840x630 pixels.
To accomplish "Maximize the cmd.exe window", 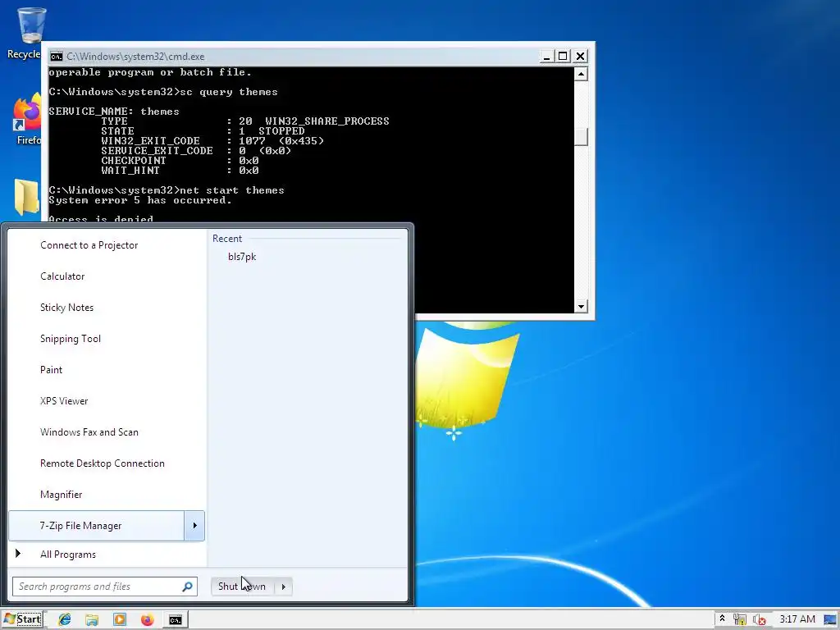I will pyautogui.click(x=563, y=57).
